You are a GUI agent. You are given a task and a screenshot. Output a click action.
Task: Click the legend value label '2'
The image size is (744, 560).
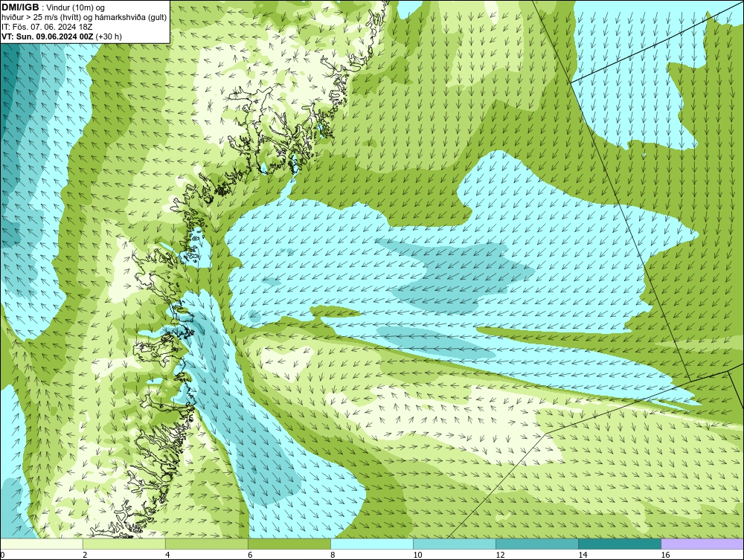point(85,555)
